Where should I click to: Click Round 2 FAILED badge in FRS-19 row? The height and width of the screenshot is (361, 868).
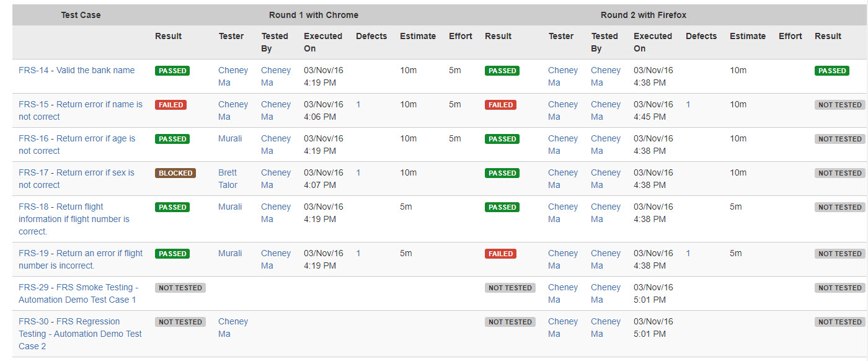(500, 254)
